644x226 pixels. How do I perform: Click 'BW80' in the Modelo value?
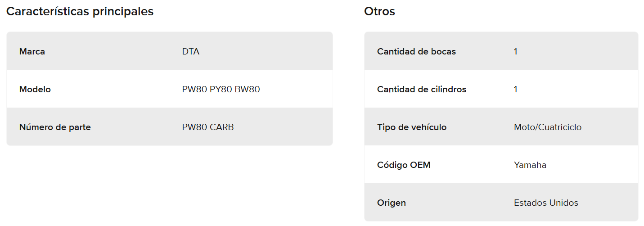(x=248, y=89)
